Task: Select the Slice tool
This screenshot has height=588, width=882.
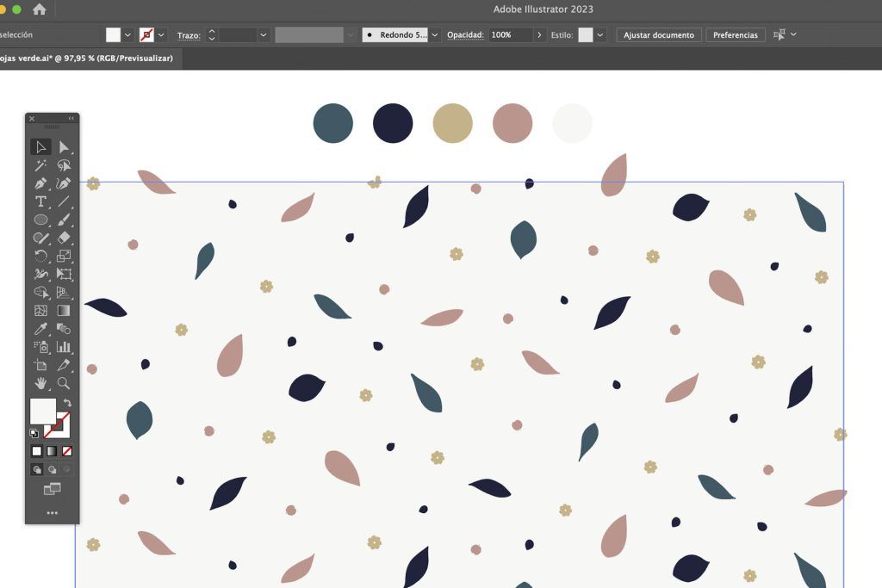Action: pos(64,365)
